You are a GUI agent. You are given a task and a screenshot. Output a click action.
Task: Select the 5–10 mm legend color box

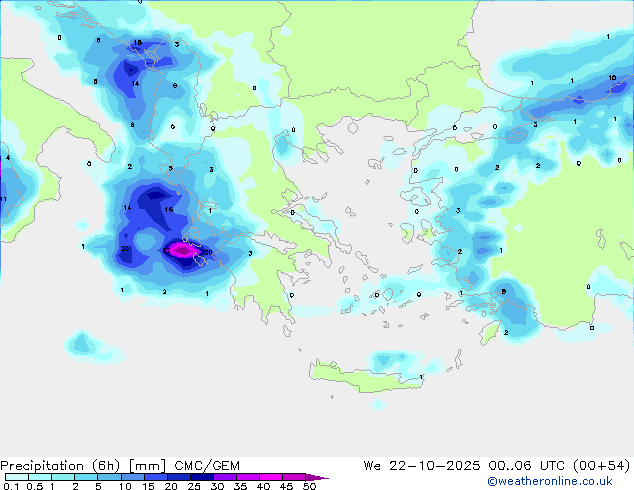[x=109, y=477]
